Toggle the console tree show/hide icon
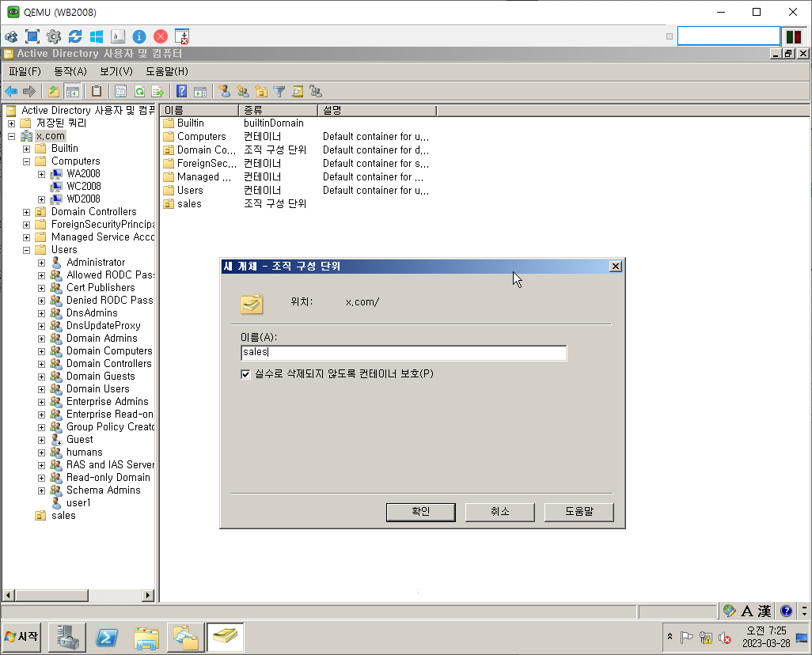 [x=73, y=92]
